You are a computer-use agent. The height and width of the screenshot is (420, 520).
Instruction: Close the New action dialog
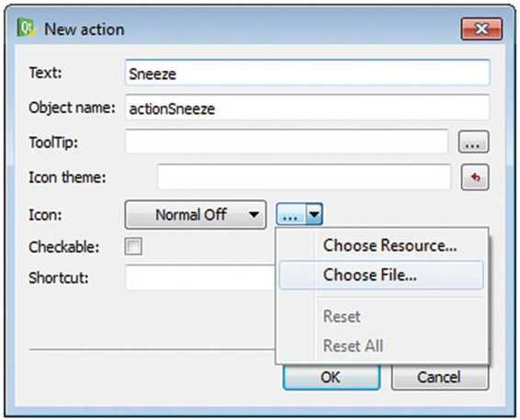481,28
